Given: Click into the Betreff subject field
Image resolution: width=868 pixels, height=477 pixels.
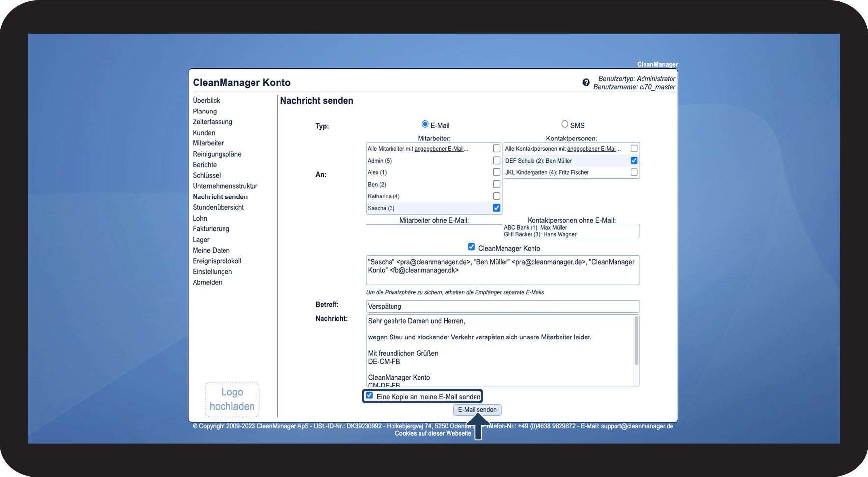Looking at the screenshot, I should coord(503,307).
